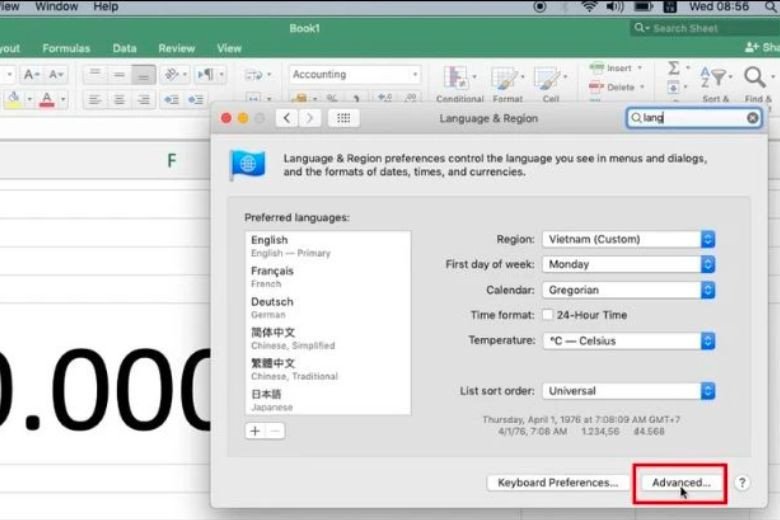This screenshot has width=780, height=520.
Task: Click the Wrap Text icon in Excel
Action: 254,75
